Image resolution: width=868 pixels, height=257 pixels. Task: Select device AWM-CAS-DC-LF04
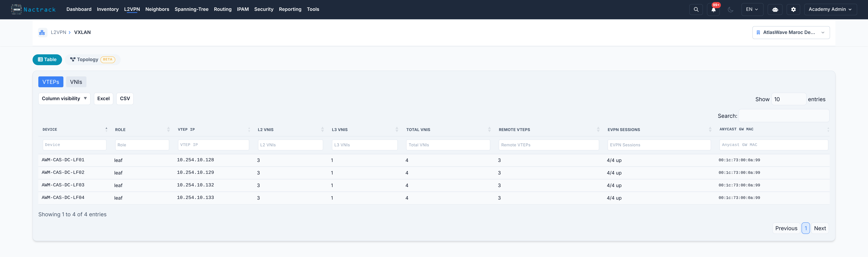click(63, 198)
